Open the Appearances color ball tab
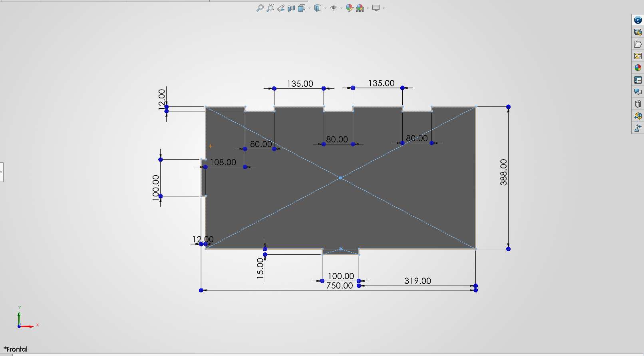644x356 pixels. (x=638, y=68)
